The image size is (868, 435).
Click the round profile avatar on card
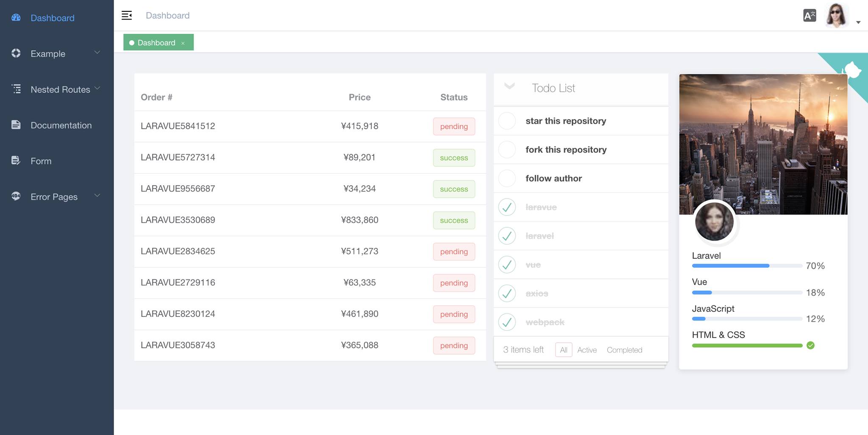[x=715, y=222]
